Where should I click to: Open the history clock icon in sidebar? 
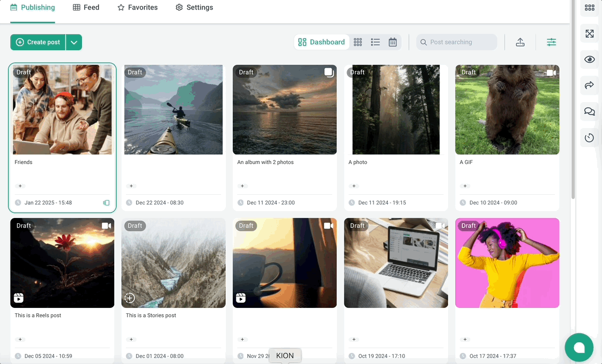pos(589,138)
